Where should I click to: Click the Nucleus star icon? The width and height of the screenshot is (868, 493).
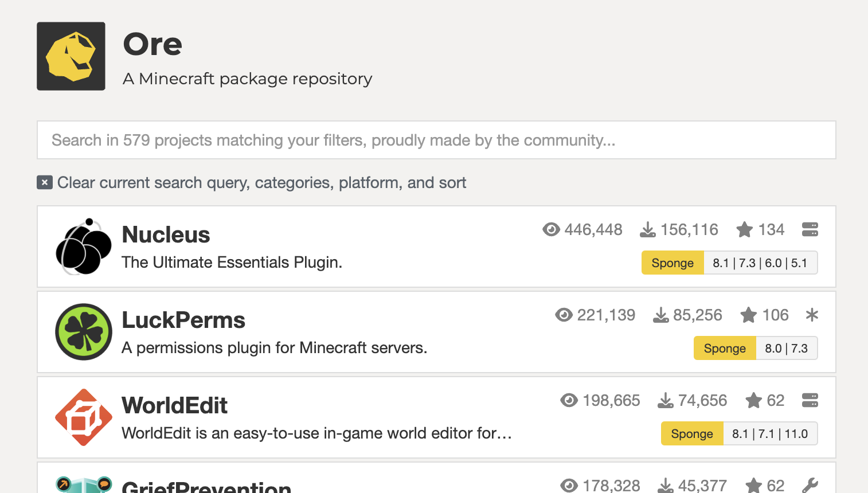coord(745,230)
